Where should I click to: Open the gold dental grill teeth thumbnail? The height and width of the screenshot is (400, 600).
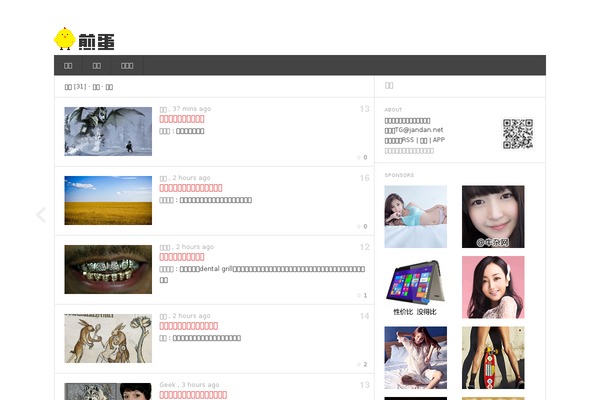coord(108,269)
